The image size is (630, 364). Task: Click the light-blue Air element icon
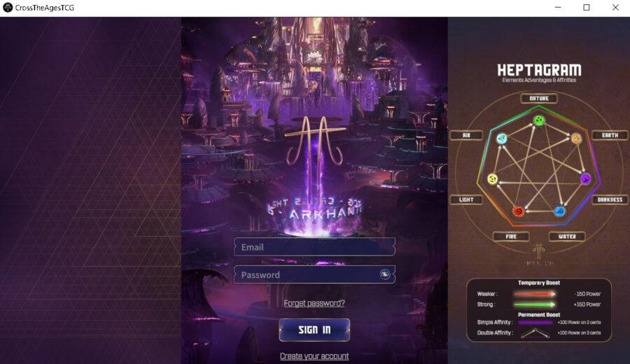coord(501,139)
